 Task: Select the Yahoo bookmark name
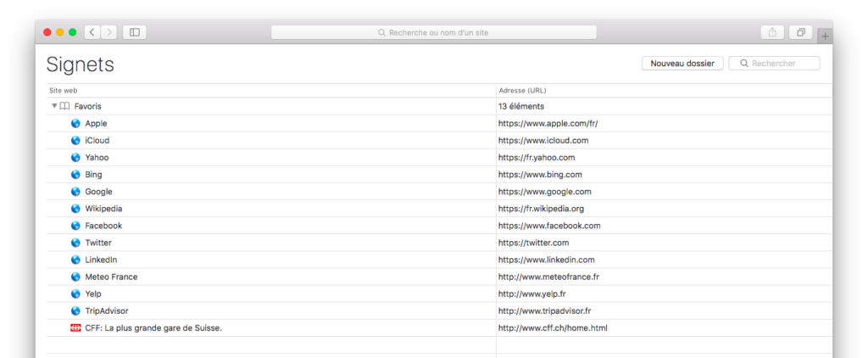point(97,158)
